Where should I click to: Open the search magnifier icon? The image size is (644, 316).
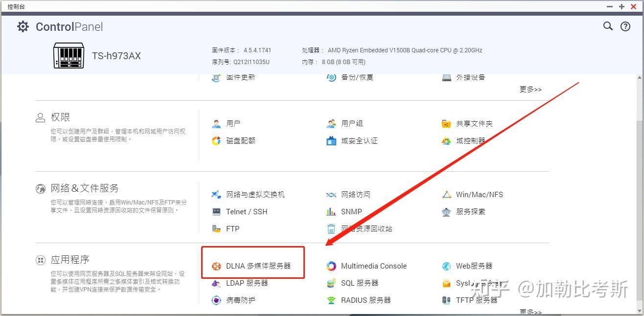608,26
